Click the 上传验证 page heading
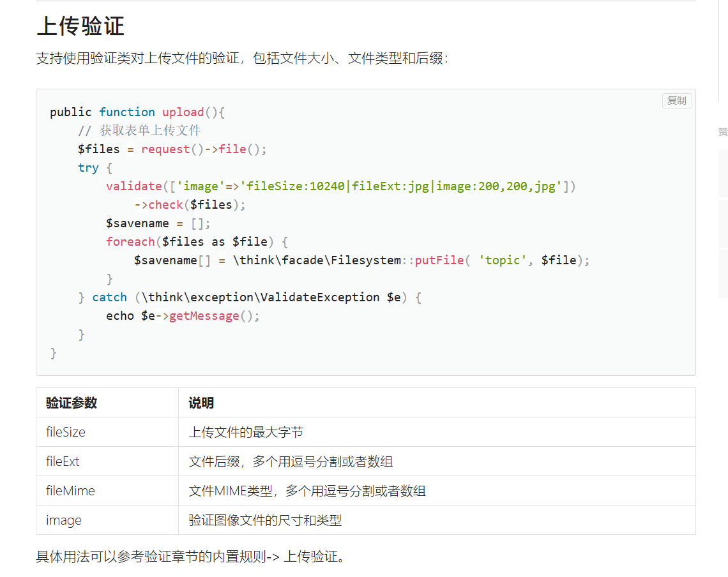 [x=80, y=26]
